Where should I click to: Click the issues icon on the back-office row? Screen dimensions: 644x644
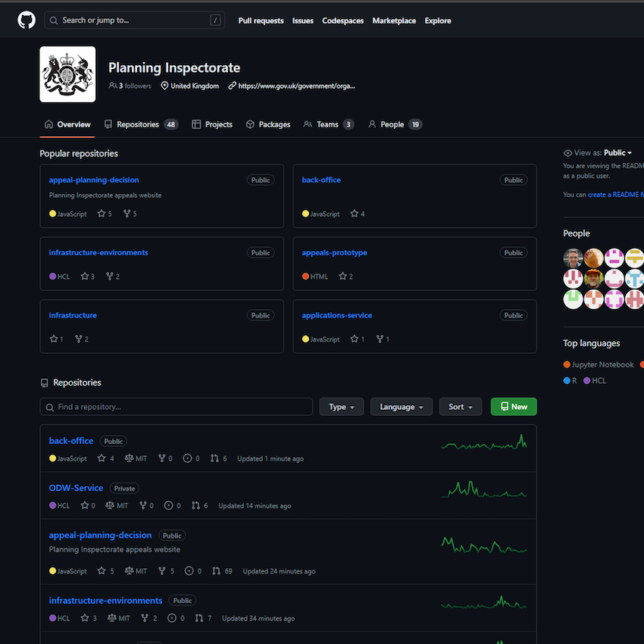click(x=187, y=458)
